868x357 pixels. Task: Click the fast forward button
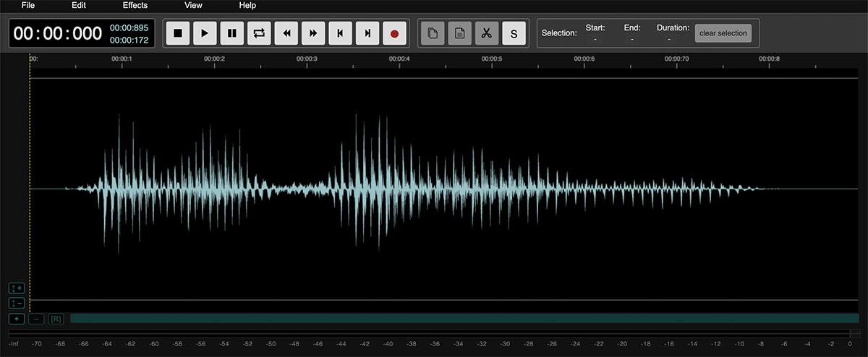[x=313, y=33]
